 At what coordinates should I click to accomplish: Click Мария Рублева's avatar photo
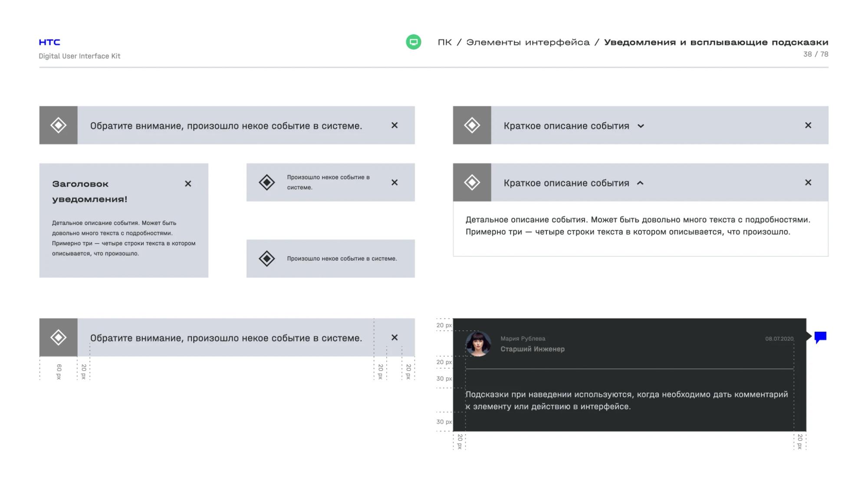(x=478, y=344)
